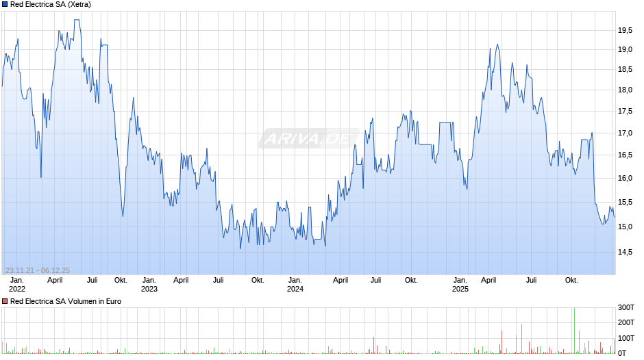644x360 pixels.
Task: Click the 15,0 price axis label
Action: point(625,227)
